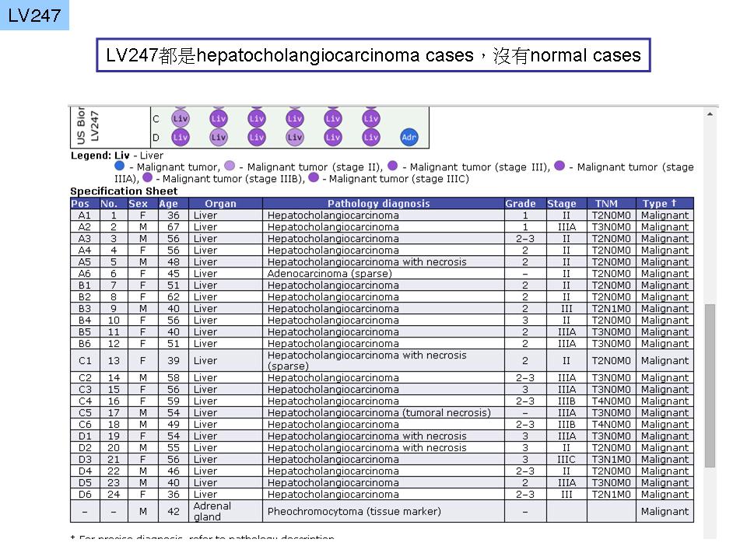Click the IIIC stage cell
This screenshot has width=747, height=560.
pos(566,459)
